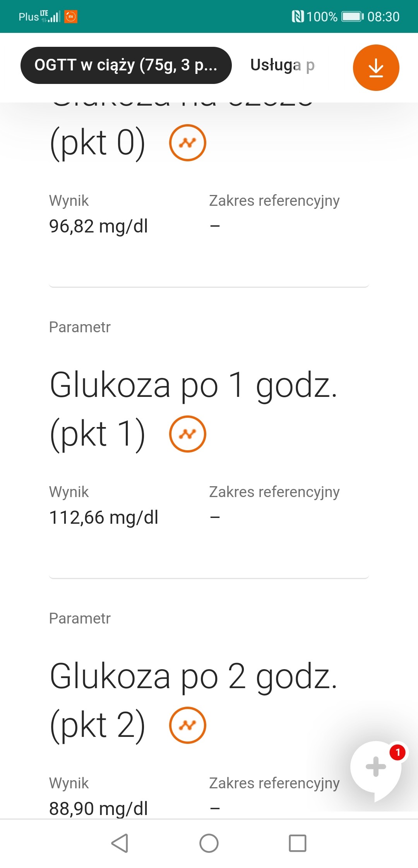Tap the clock showing 08:30
Image resolution: width=418 pixels, height=868 pixels.
[383, 17]
